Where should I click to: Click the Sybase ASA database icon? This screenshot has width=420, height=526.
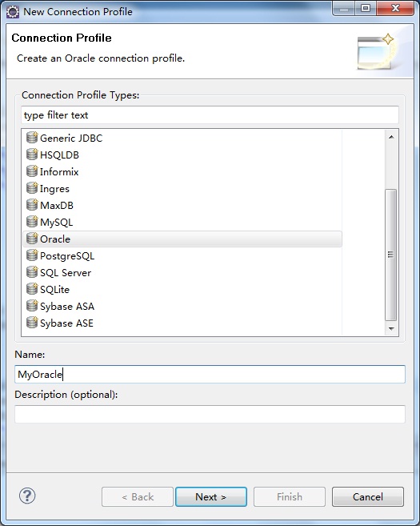tap(32, 305)
